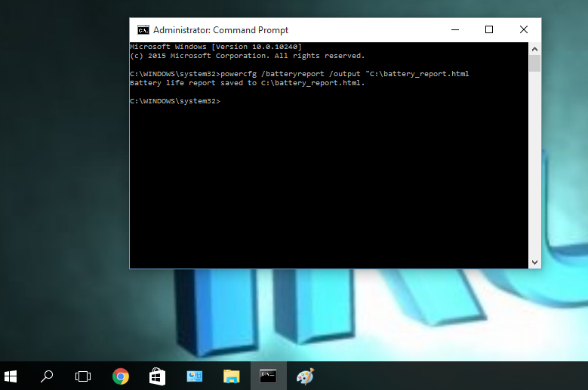Open Task View on taskbar
Image resolution: width=588 pixels, height=390 pixels.
click(x=83, y=376)
